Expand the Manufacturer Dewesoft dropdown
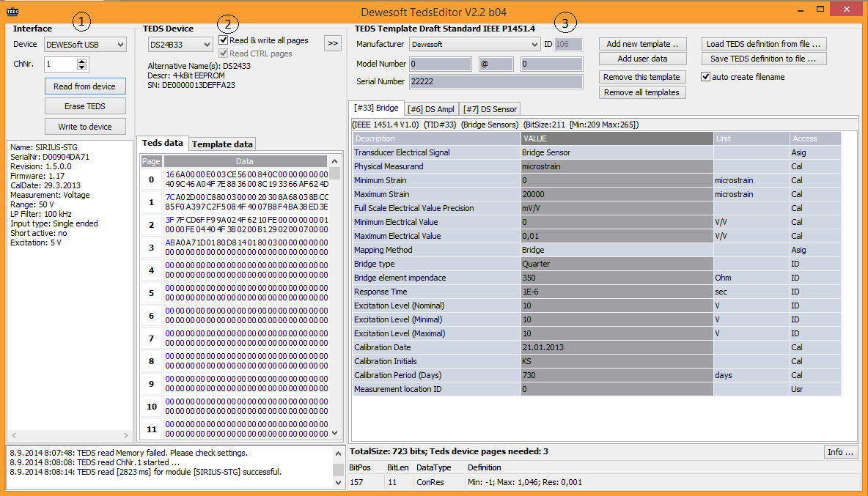The width and height of the screenshot is (868, 496). click(474, 44)
